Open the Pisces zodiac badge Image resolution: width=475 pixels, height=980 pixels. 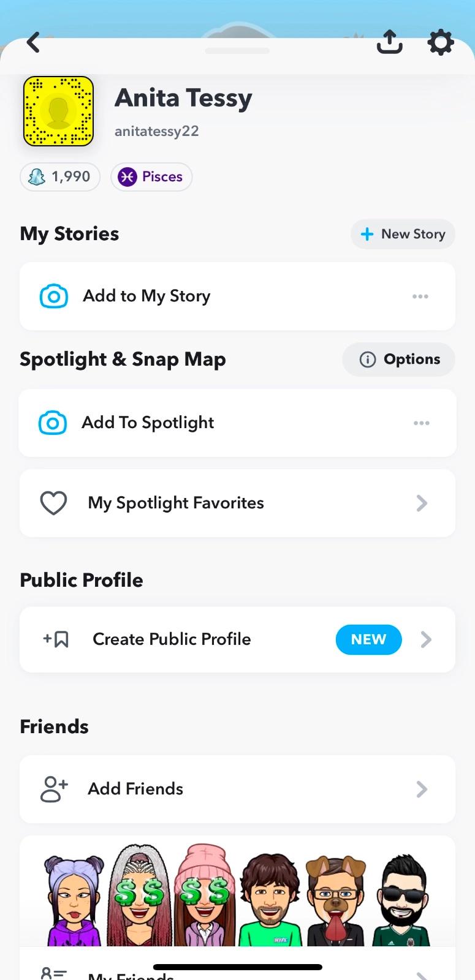click(x=151, y=177)
